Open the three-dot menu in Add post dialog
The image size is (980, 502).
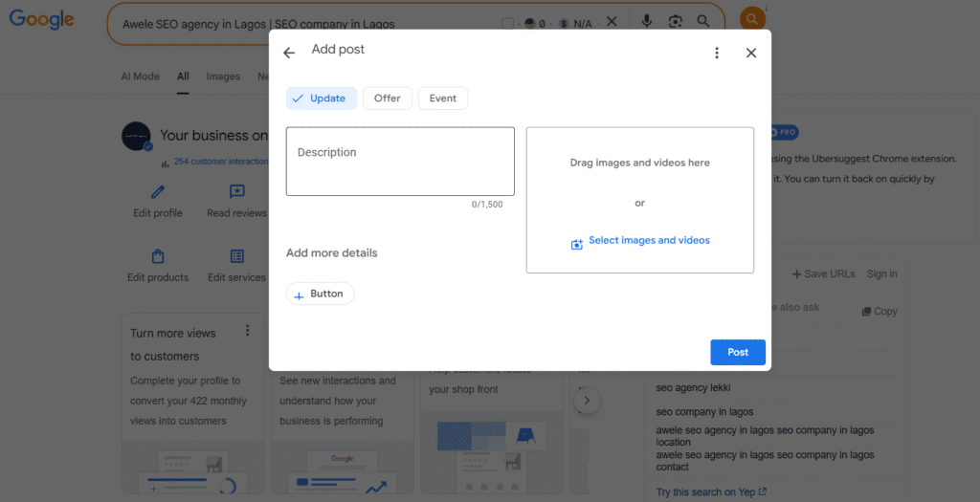pos(717,53)
